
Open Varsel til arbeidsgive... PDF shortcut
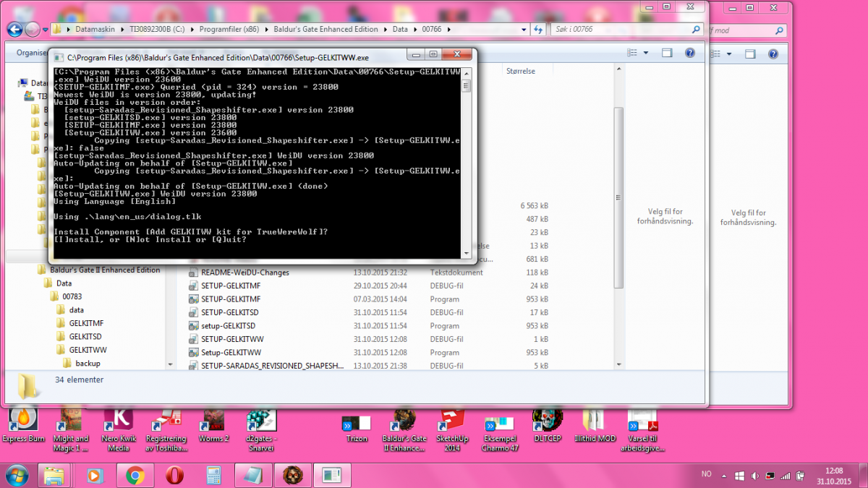pyautogui.click(x=642, y=430)
